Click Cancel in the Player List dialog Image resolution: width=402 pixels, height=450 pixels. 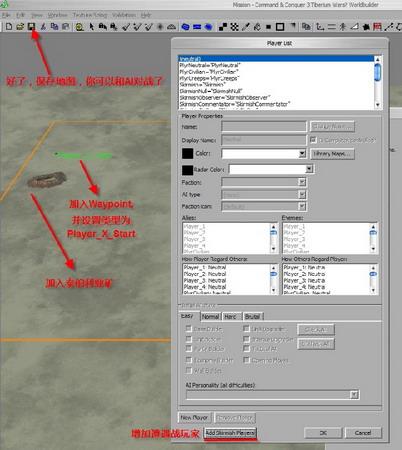[x=363, y=433]
